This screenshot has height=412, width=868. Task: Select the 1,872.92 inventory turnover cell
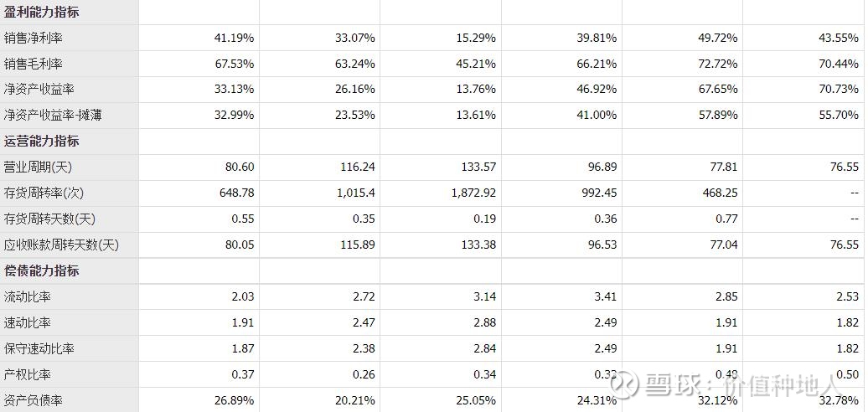pyautogui.click(x=441, y=193)
